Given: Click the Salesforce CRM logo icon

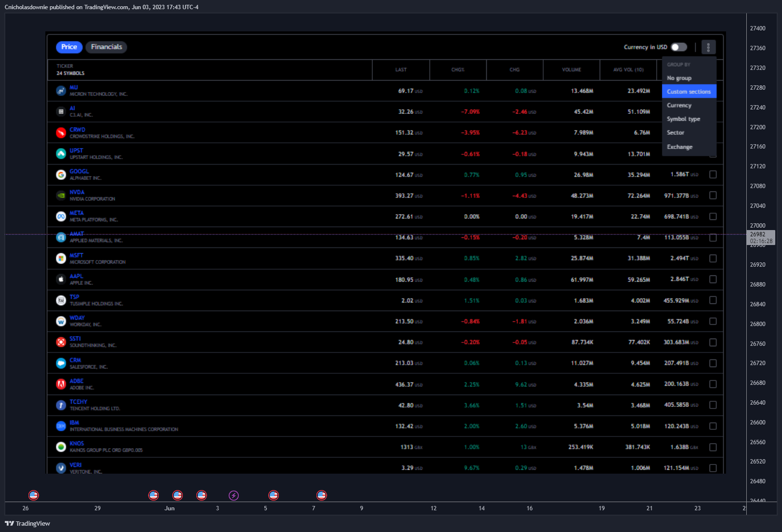Looking at the screenshot, I should (x=61, y=363).
